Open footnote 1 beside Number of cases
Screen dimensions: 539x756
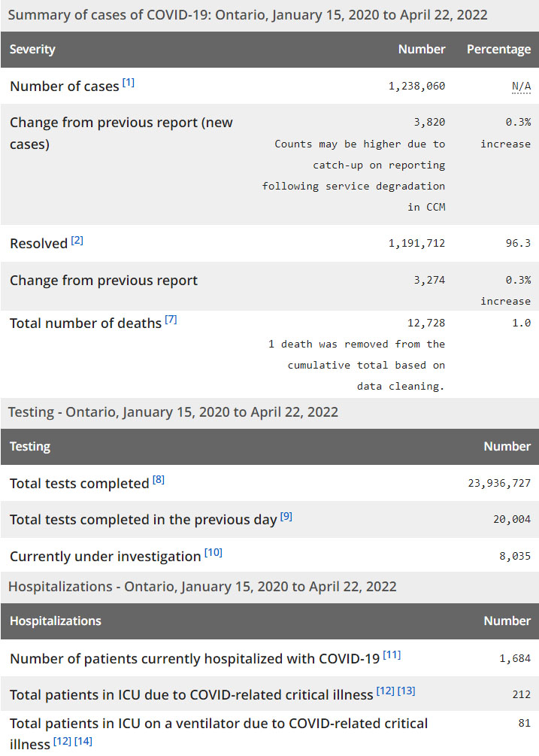point(129,83)
